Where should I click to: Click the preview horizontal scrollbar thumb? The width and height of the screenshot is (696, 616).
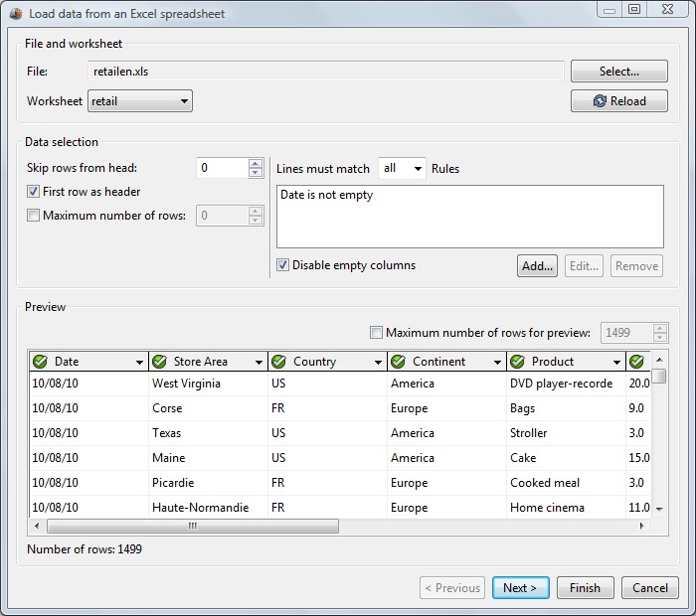pyautogui.click(x=193, y=526)
